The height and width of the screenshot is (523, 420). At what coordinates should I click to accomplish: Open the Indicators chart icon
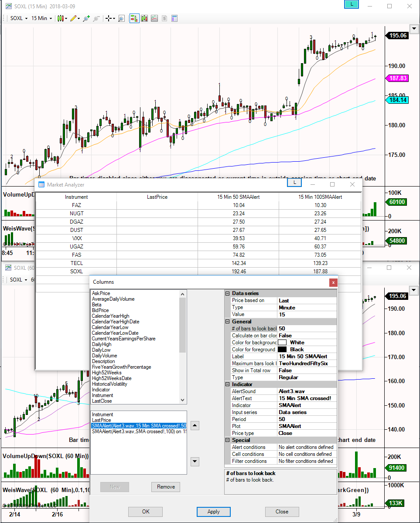(x=154, y=18)
